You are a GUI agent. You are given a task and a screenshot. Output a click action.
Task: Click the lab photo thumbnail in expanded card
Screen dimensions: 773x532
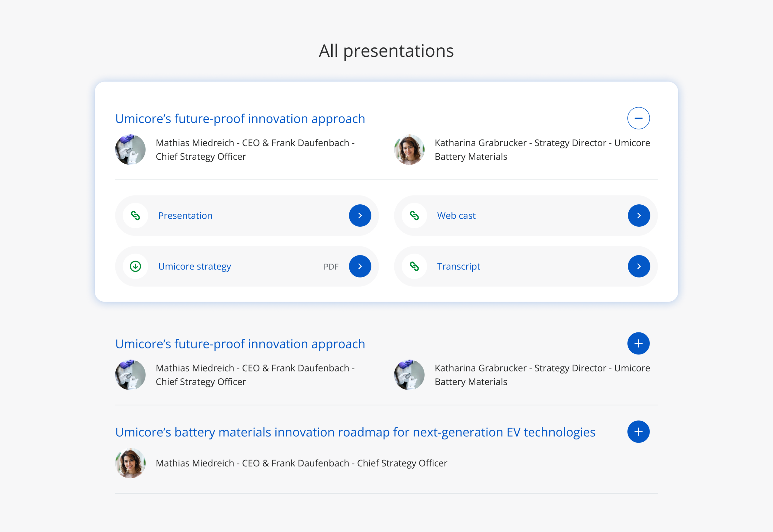point(130,150)
